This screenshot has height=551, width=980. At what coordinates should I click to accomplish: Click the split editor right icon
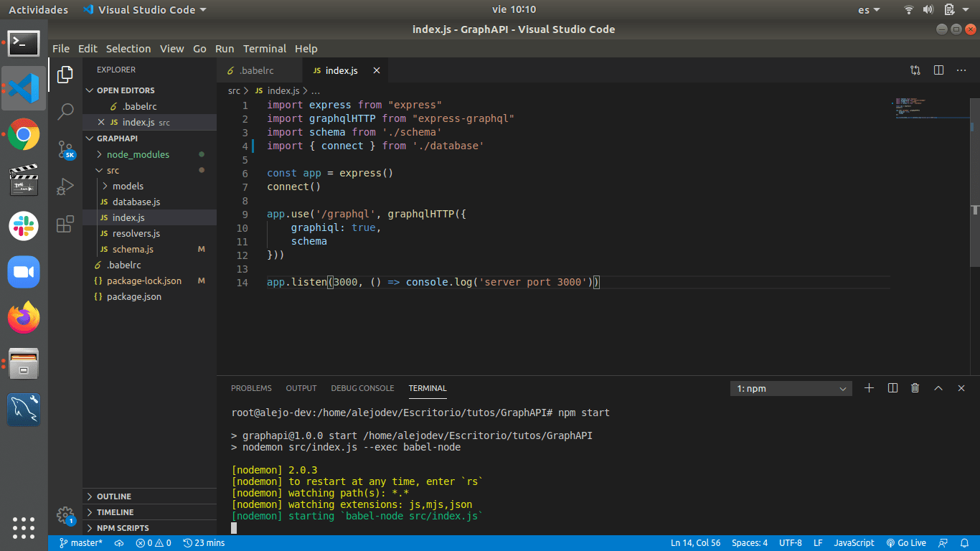(x=938, y=70)
